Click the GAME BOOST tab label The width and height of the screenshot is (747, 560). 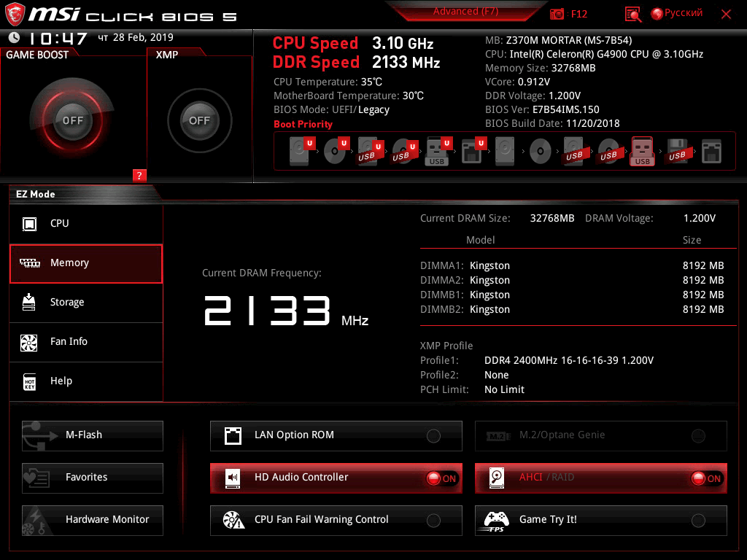click(x=37, y=55)
